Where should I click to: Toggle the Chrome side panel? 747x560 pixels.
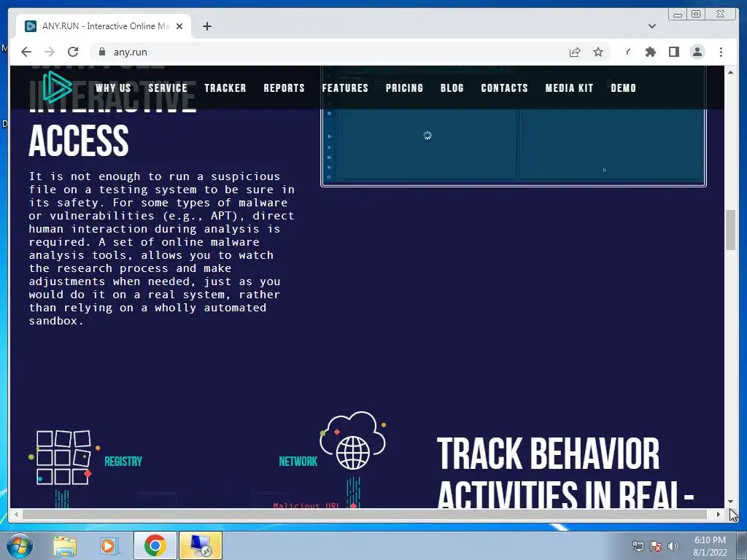click(673, 52)
